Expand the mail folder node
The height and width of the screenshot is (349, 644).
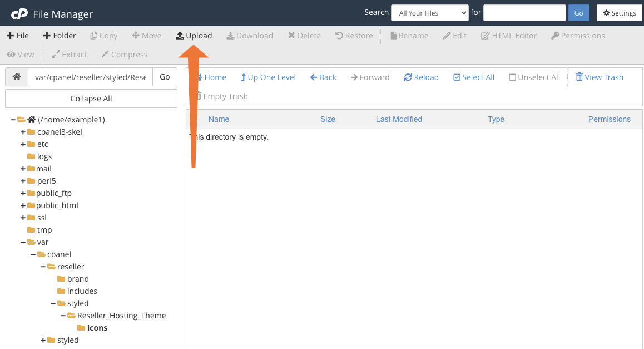[23, 169]
